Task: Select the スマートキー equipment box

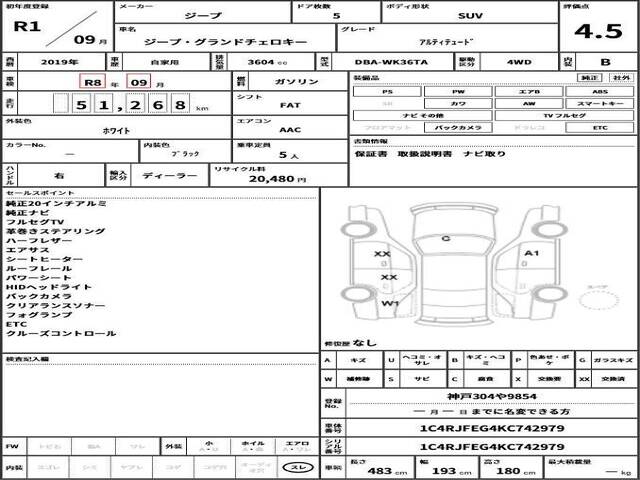Action: coord(600,103)
